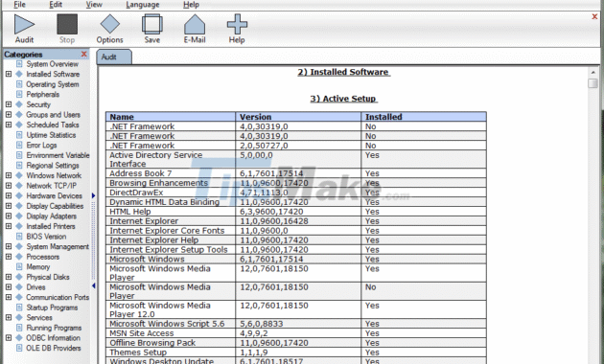Click the Installed Printers diamond icon
Viewport: 604px width, 364px height.
[19, 226]
